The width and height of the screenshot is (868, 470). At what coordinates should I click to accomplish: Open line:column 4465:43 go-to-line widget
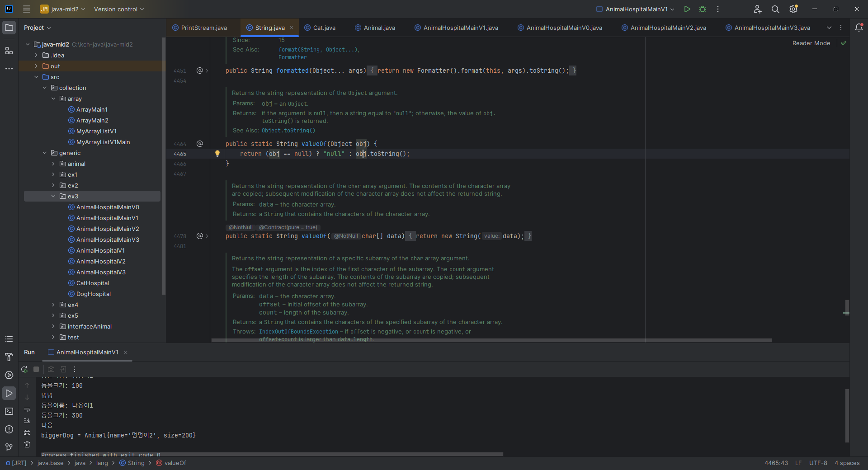(776, 463)
